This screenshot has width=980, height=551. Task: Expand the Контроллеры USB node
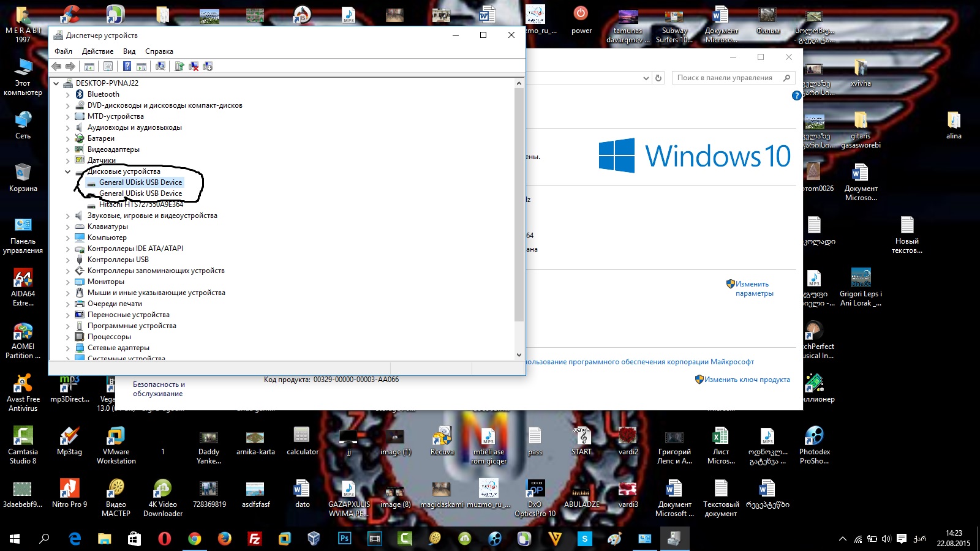(68, 260)
